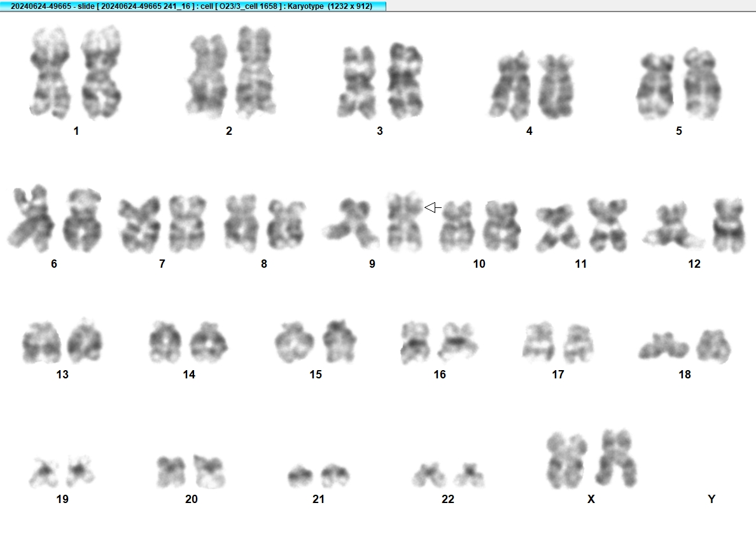This screenshot has width=756, height=538.
Task: Select the left chromosome 18 homolog
Action: [664, 347]
